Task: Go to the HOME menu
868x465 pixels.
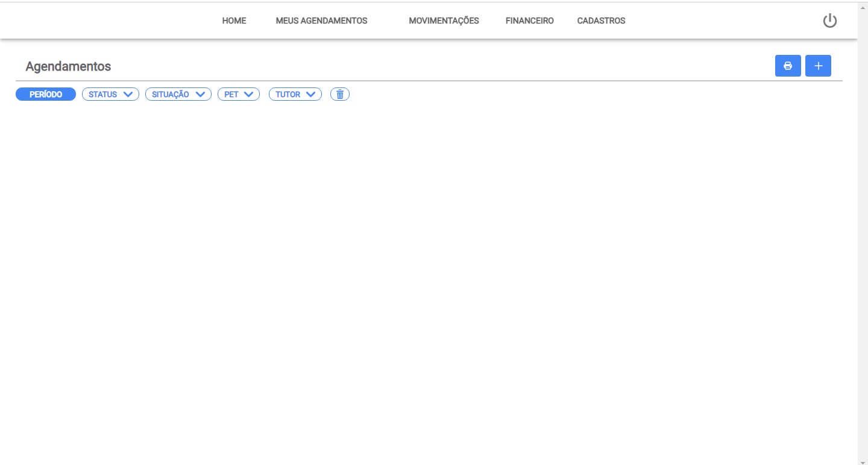Action: (x=234, y=21)
